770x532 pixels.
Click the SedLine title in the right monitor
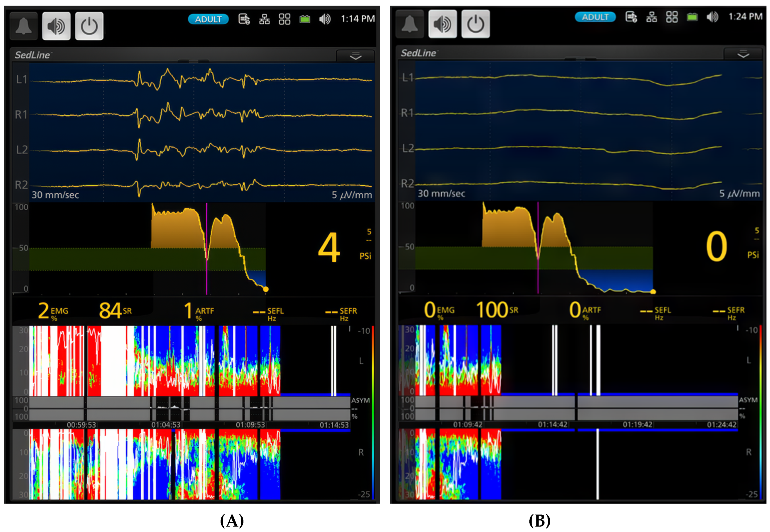(x=418, y=53)
